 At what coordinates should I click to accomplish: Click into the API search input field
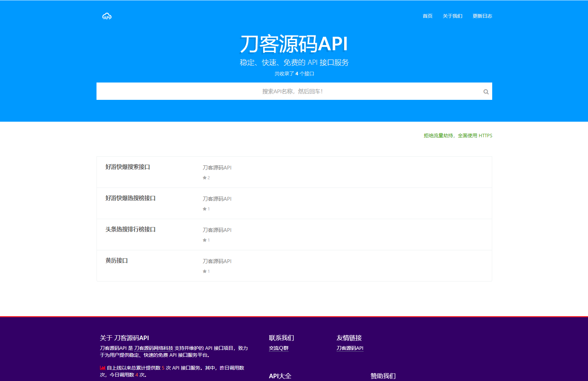[x=294, y=91]
